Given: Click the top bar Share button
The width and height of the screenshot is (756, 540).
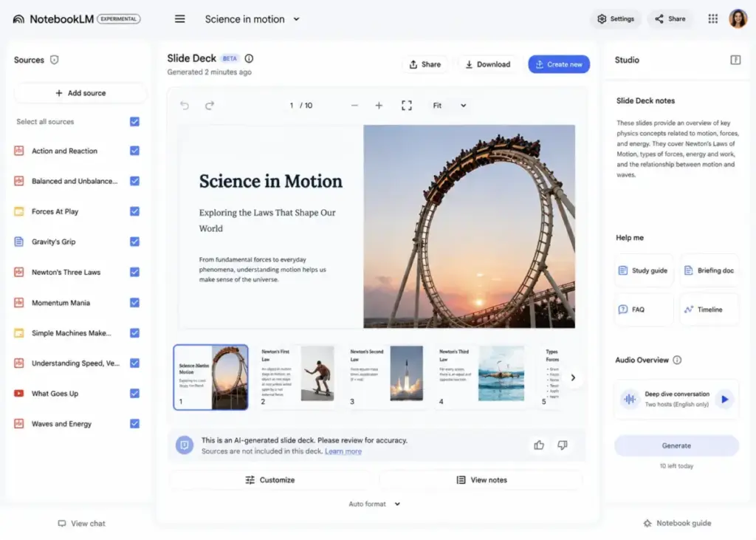Looking at the screenshot, I should click(x=670, y=18).
